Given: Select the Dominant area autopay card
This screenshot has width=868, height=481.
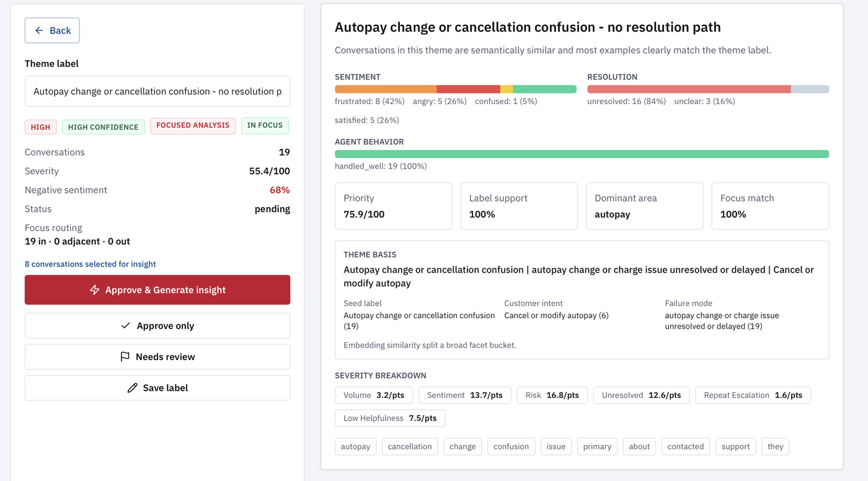Looking at the screenshot, I should [644, 206].
